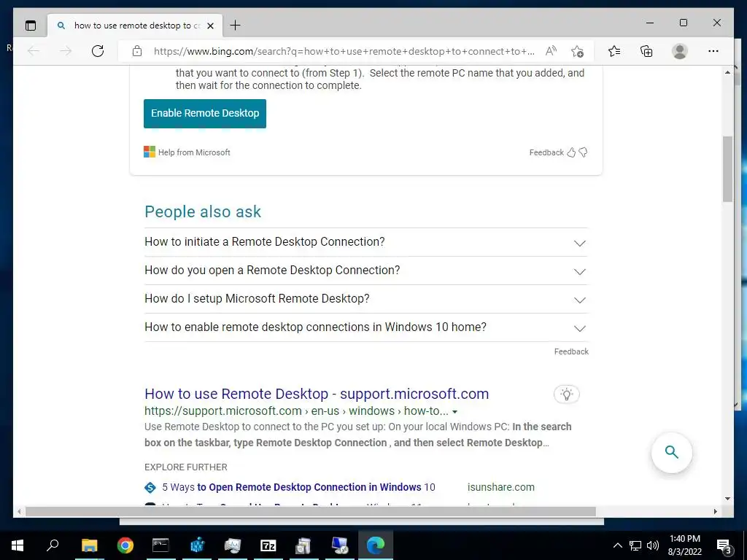This screenshot has height=560, width=747.
Task: Open How to use Remote Desktop result
Action: 317,394
